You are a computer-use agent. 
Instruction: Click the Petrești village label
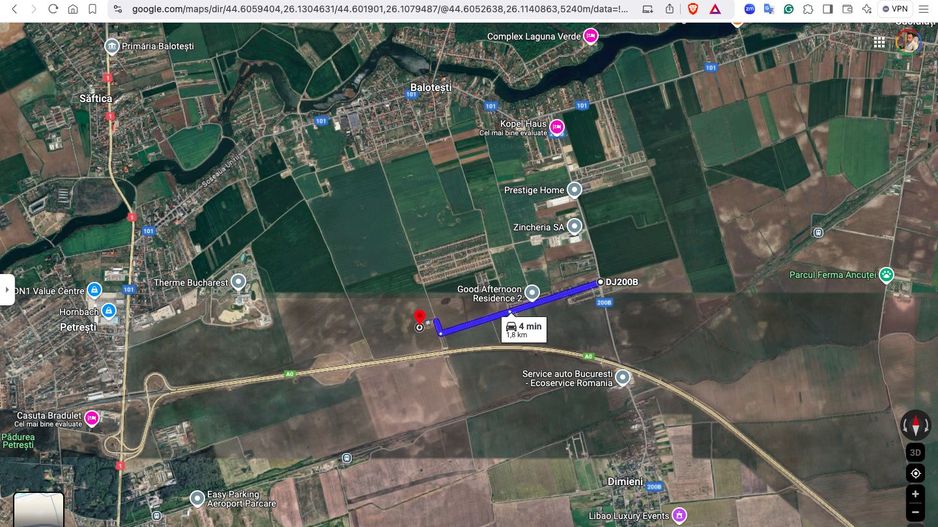coord(78,327)
